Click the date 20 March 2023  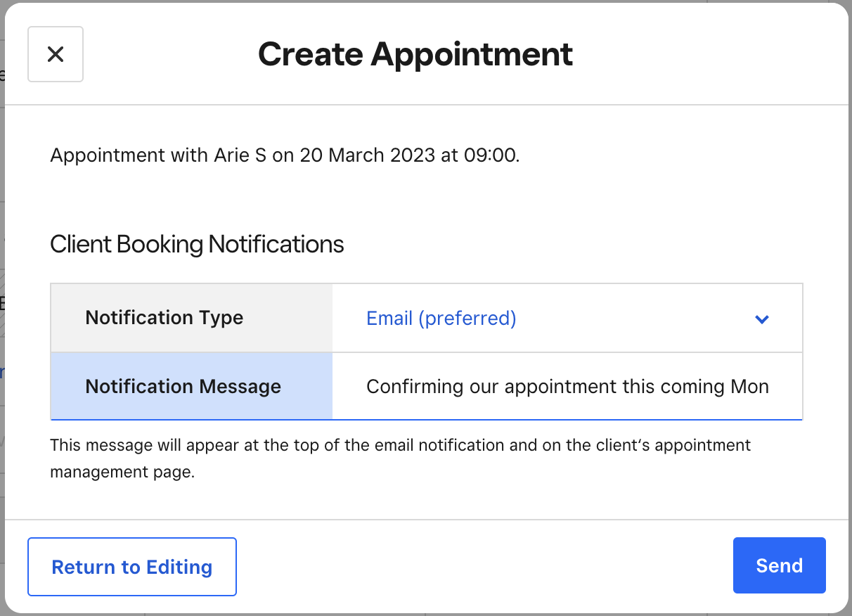(x=367, y=155)
